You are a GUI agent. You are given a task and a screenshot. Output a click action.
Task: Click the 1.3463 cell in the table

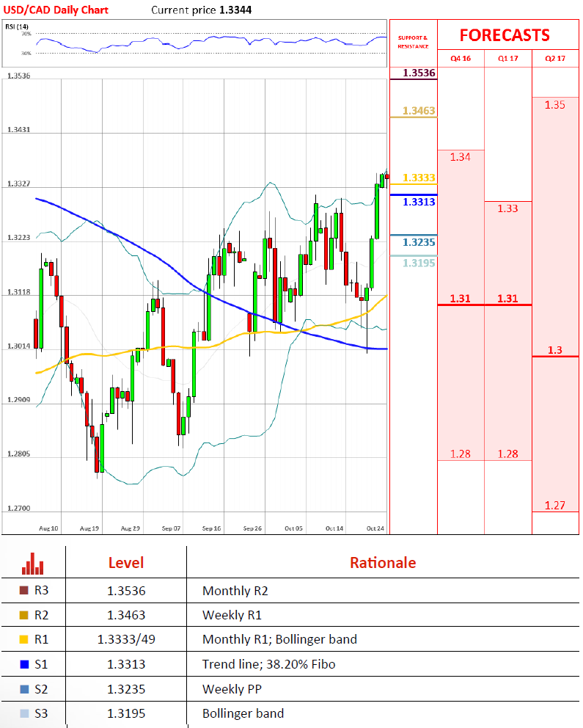[x=126, y=615]
